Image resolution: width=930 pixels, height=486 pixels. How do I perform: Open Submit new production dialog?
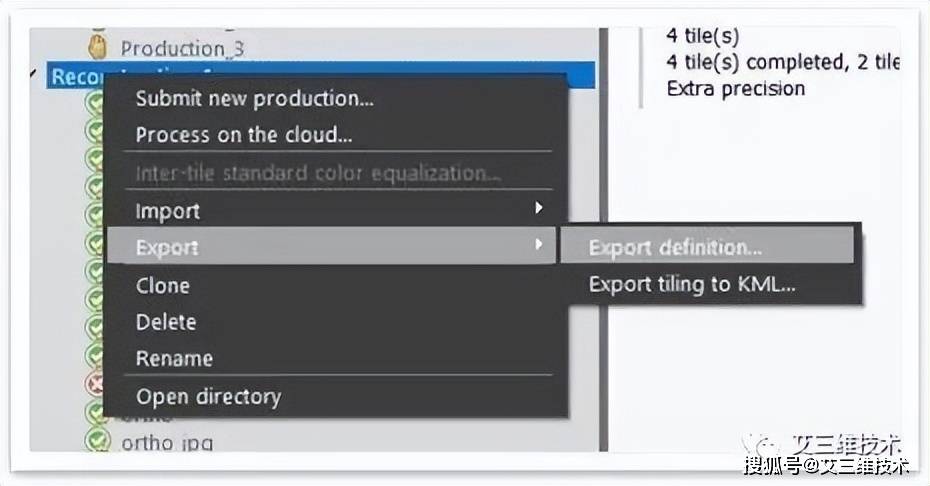[x=254, y=99]
